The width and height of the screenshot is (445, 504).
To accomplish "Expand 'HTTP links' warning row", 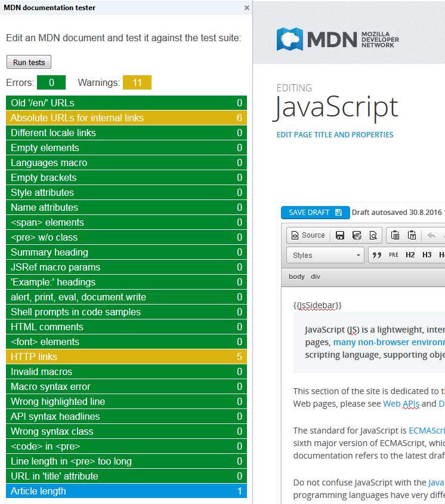I will [x=126, y=357].
